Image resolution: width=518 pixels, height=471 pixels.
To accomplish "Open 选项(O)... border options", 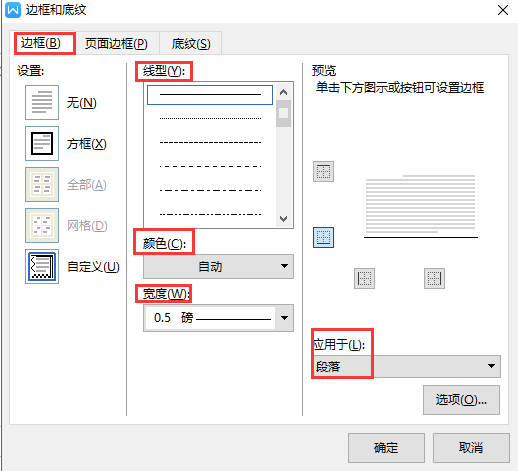I will (461, 400).
